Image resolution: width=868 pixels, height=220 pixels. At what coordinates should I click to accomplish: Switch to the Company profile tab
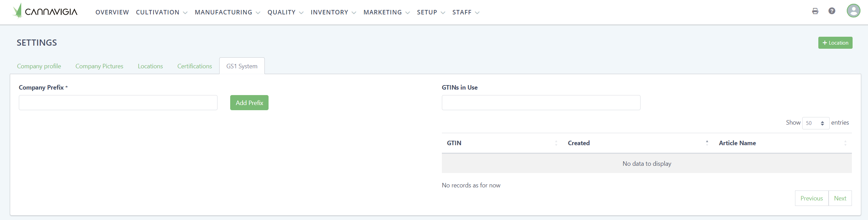(39, 66)
